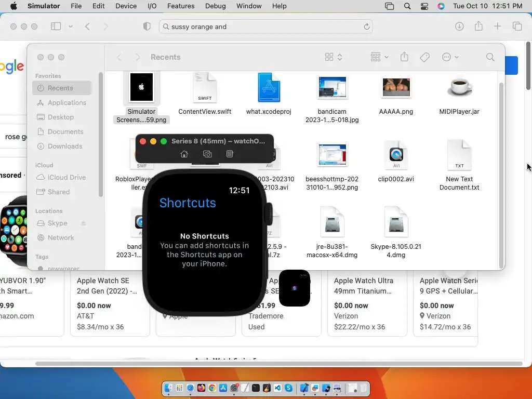This screenshot has width=532, height=399.
Task: Select what.xcodeproj file
Action: tap(269, 94)
